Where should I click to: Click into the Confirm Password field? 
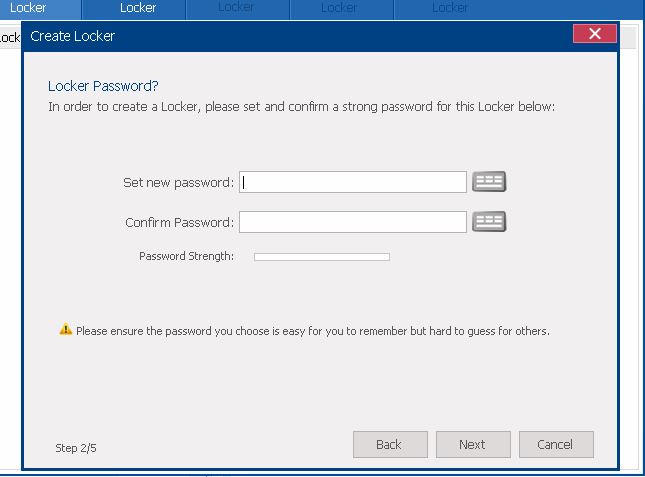tap(352, 222)
